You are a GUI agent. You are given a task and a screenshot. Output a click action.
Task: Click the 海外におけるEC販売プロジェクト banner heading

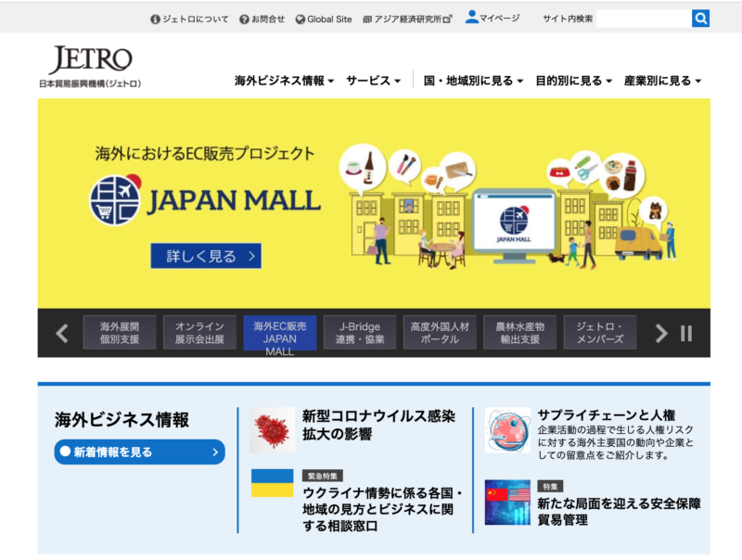pos(205,154)
